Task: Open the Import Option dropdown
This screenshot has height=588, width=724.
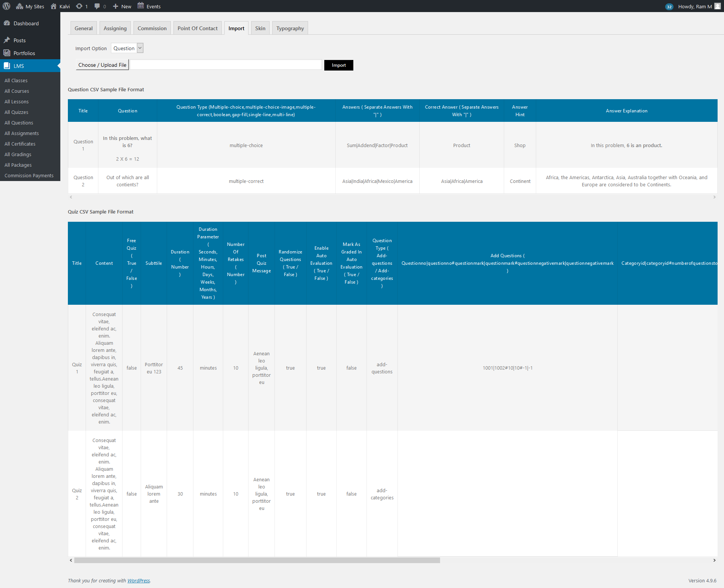Action: pyautogui.click(x=127, y=48)
